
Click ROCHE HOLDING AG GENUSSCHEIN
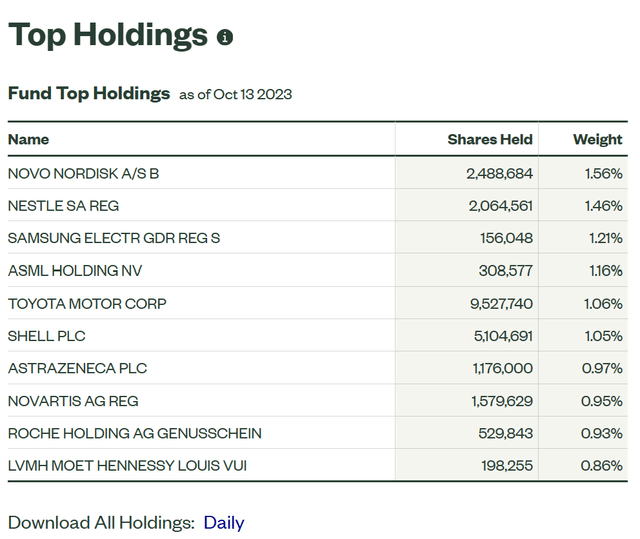(134, 433)
